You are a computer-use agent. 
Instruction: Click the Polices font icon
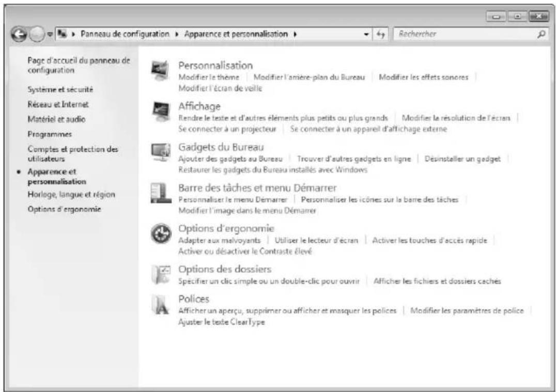[160, 304]
